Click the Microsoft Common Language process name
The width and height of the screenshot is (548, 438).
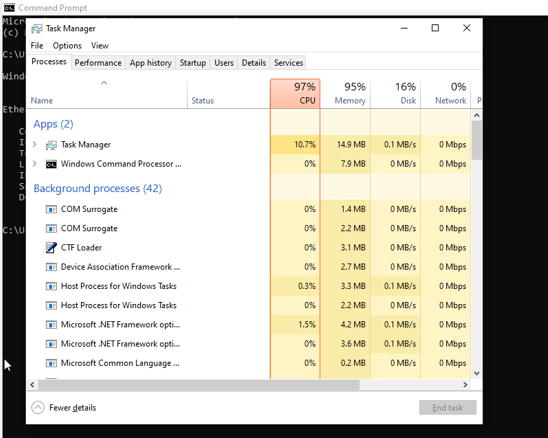[120, 363]
